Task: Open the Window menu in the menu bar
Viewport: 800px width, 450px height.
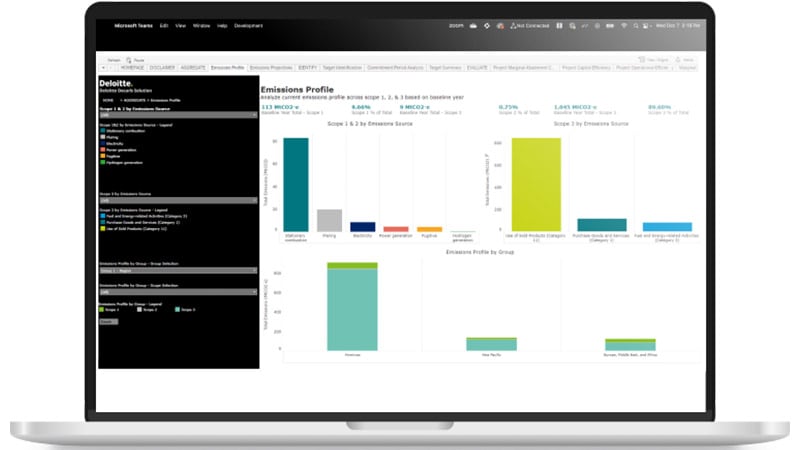Action: (200, 25)
